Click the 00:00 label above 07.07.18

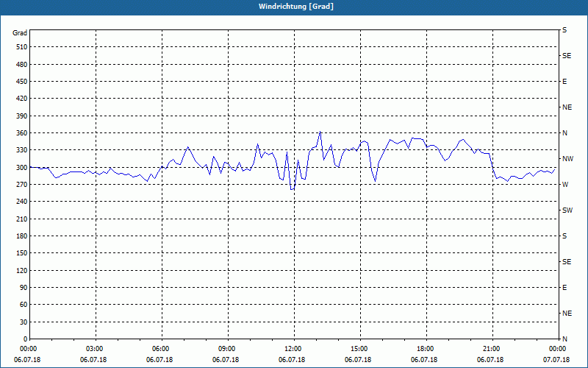556,349
